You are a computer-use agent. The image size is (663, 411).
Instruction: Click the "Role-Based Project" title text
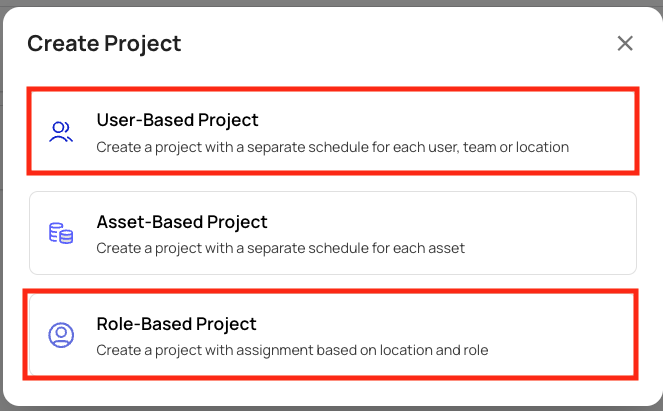point(176,324)
